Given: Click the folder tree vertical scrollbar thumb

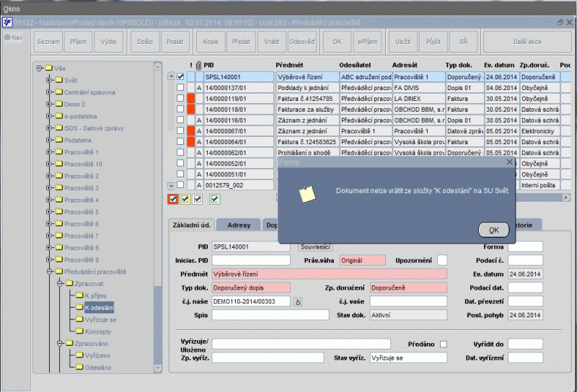Looking at the screenshot, I should [158, 324].
